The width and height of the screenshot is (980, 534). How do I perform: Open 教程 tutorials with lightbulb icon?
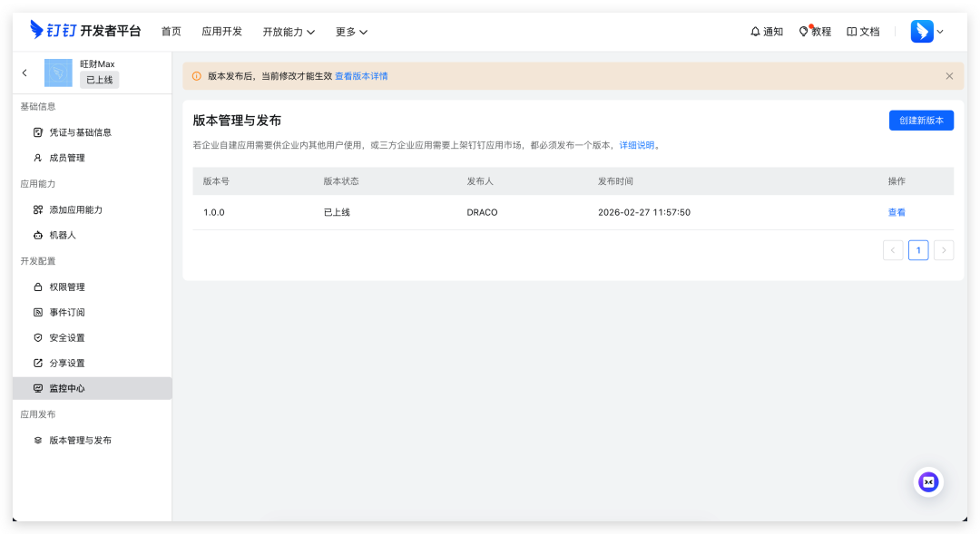tap(814, 32)
